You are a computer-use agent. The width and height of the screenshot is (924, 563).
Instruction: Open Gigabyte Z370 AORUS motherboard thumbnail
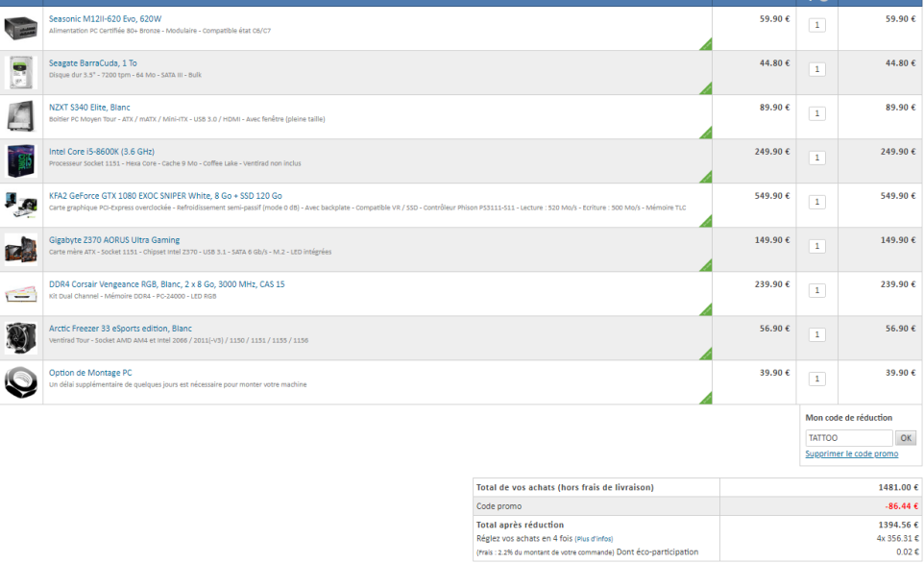(x=20, y=249)
